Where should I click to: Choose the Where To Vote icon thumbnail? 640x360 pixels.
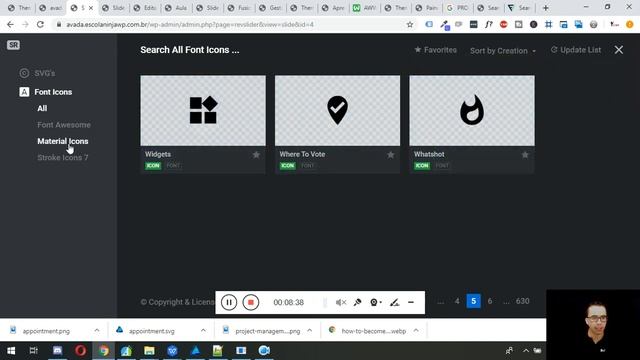(337, 110)
